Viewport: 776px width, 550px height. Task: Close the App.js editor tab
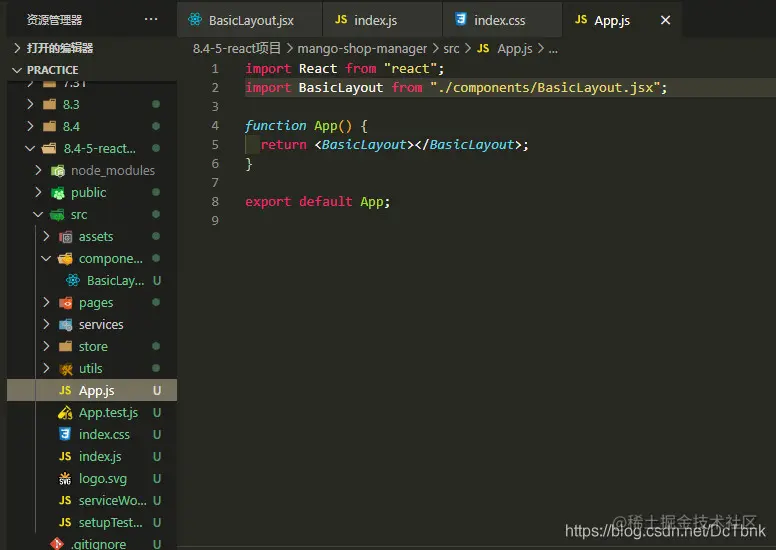[x=666, y=20]
